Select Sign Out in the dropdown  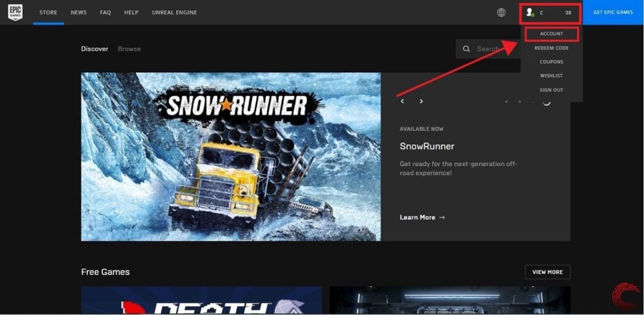[552, 90]
